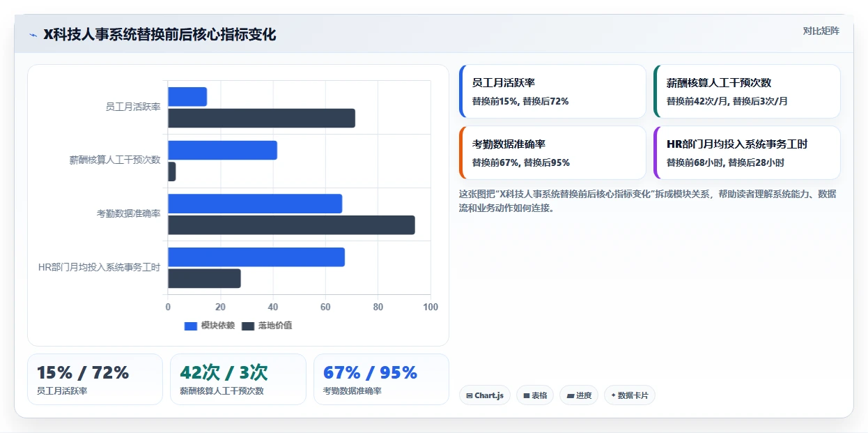Click the 表格 tag square icon
Viewport: 868px width, 433px height.
(x=527, y=396)
